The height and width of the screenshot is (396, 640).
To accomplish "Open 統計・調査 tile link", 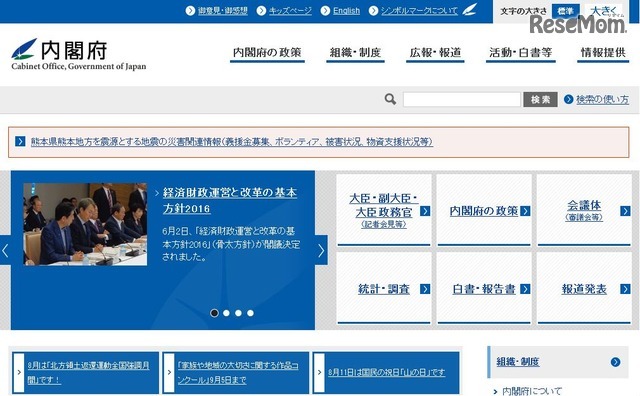I will pyautogui.click(x=383, y=288).
